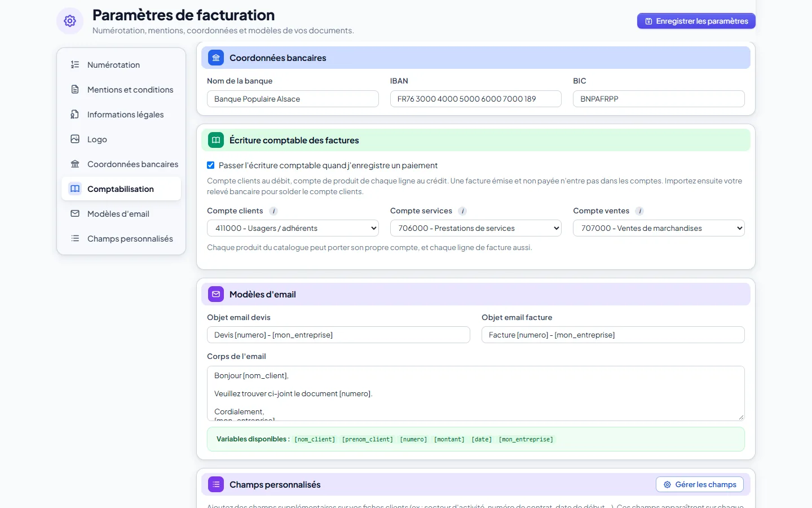Click the icon beside Informations légales
812x508 pixels.
coord(75,114)
